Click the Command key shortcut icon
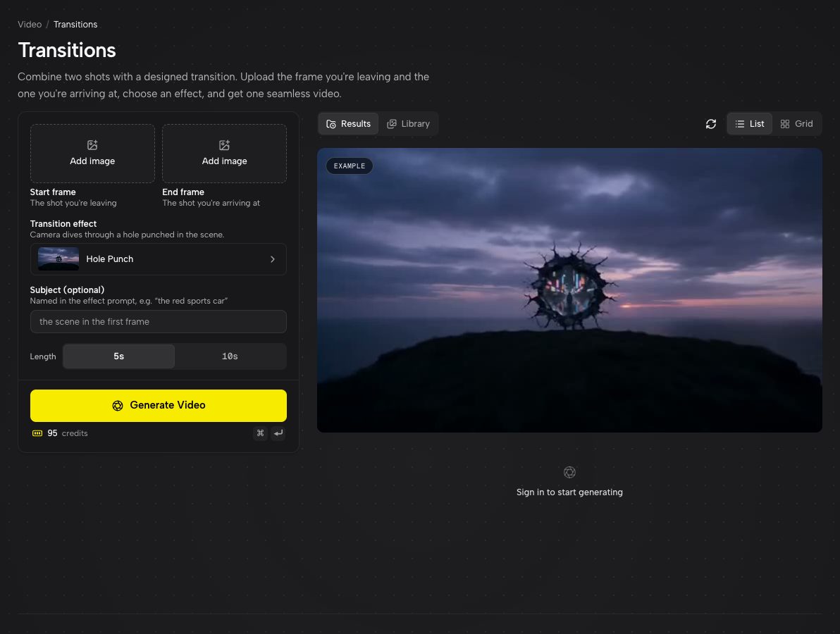 (260, 433)
